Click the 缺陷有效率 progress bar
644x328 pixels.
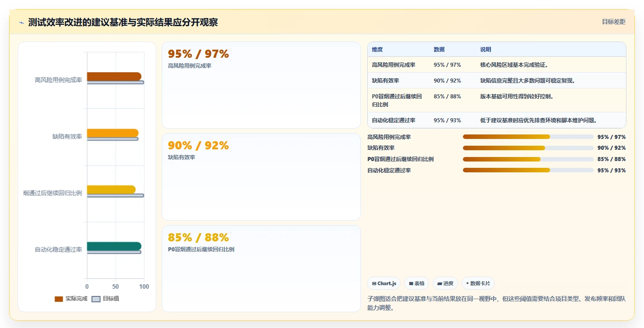pos(528,148)
